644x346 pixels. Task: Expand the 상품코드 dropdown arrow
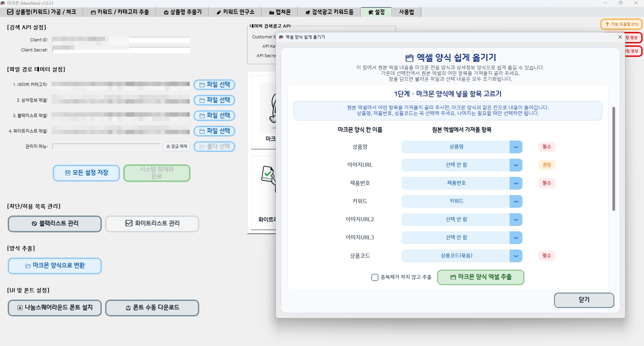point(516,256)
